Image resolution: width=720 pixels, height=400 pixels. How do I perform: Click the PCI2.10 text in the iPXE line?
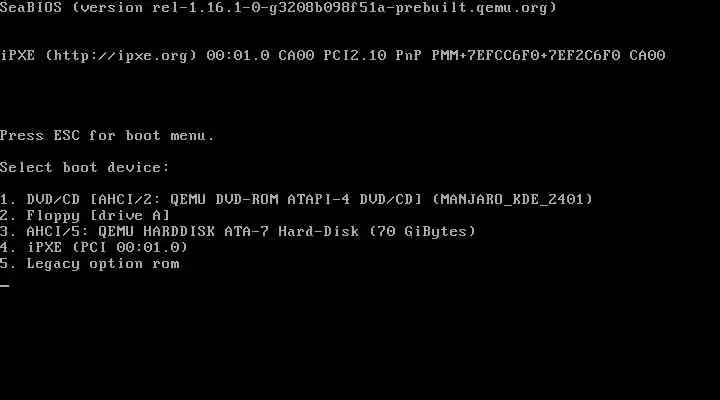click(355, 56)
